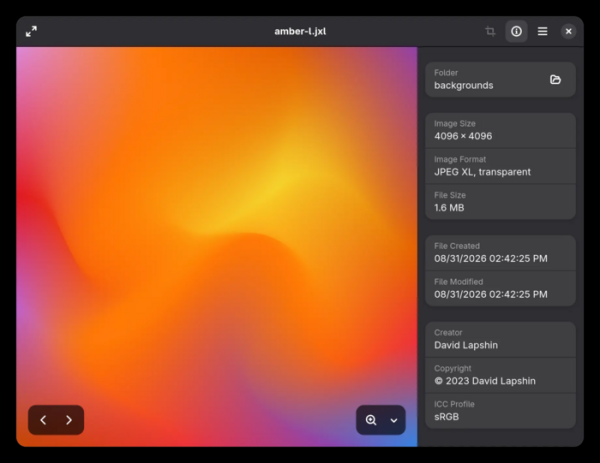Toggle fullscreen with the arrows icon
The height and width of the screenshot is (463, 600).
[31, 31]
